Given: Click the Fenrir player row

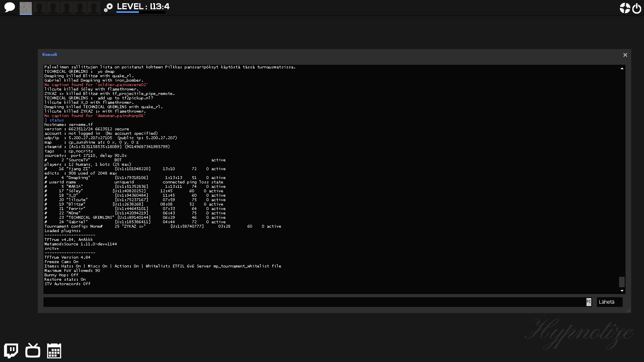Looking at the screenshot, I should [135, 209].
